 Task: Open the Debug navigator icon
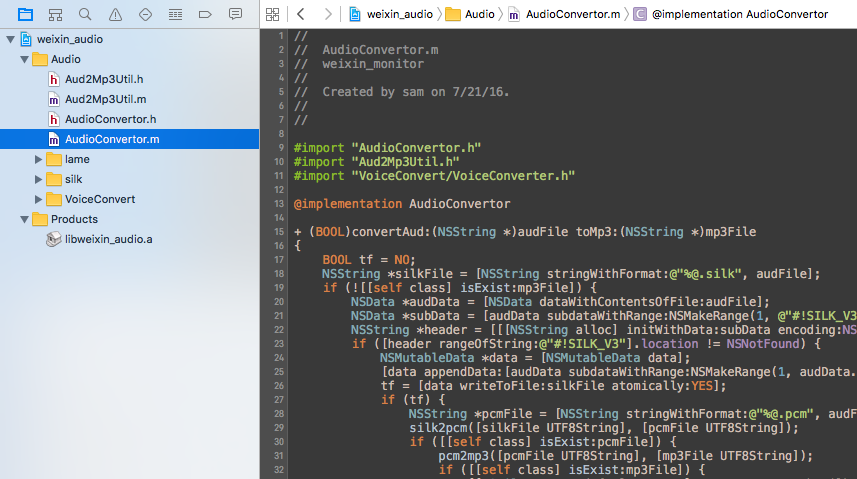[x=175, y=14]
